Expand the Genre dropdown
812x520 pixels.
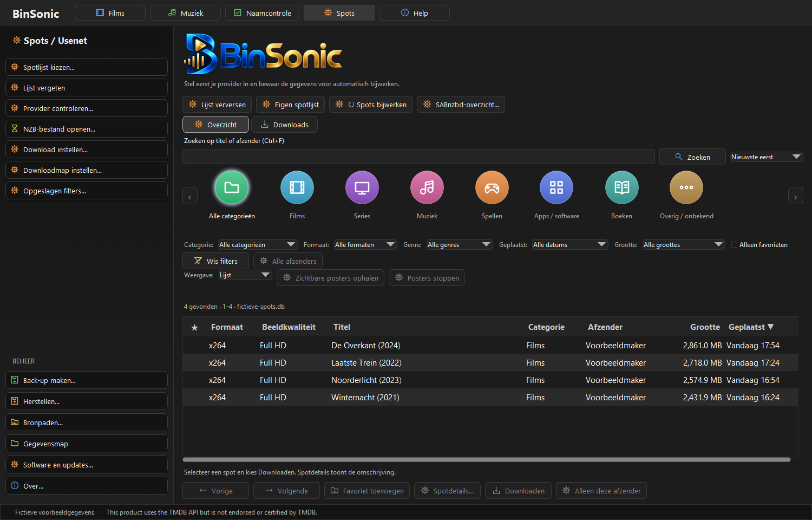(x=460, y=245)
